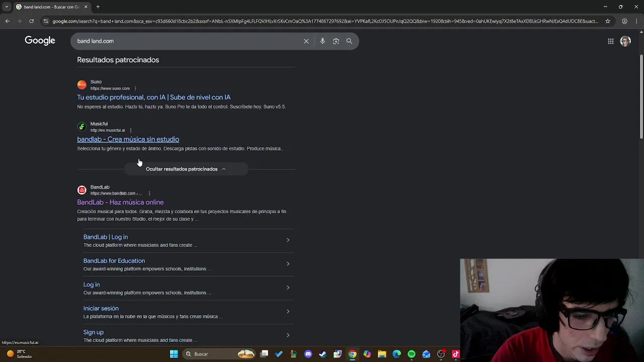Clear the search box with the X

tap(306, 41)
